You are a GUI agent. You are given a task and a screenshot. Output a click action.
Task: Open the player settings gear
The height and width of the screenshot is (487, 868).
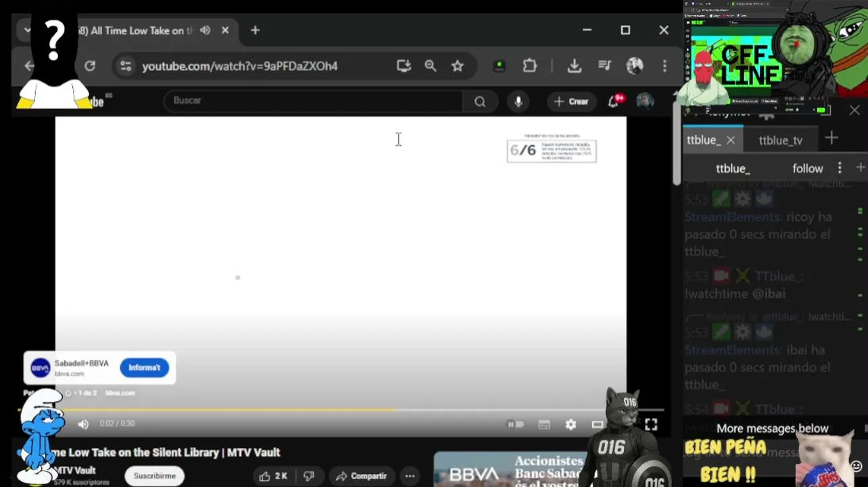[571, 424]
